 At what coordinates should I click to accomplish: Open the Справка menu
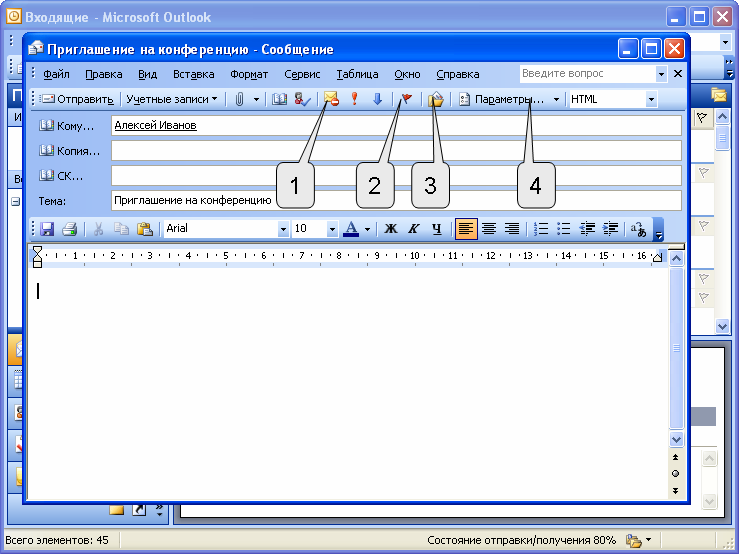[x=458, y=74]
